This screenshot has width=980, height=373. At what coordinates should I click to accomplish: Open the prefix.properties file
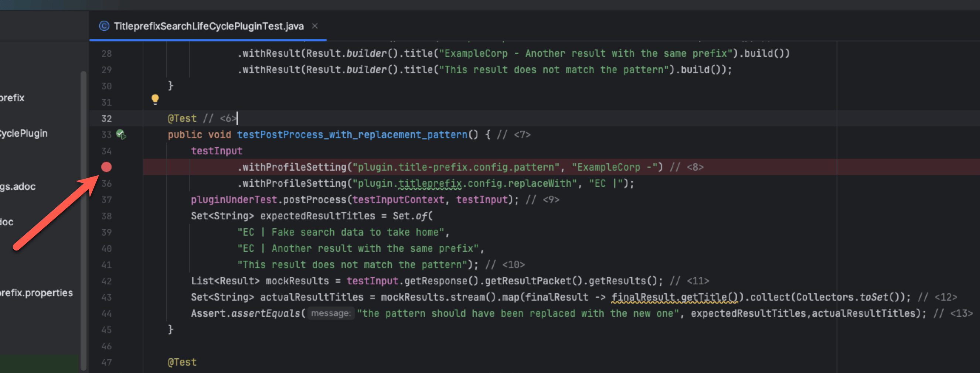point(36,293)
